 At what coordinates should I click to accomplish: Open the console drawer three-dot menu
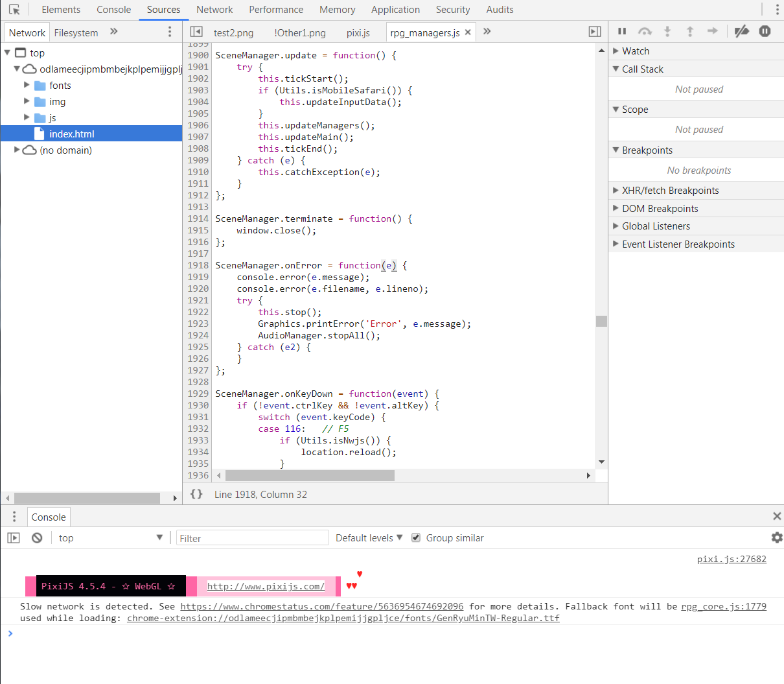pos(14,517)
